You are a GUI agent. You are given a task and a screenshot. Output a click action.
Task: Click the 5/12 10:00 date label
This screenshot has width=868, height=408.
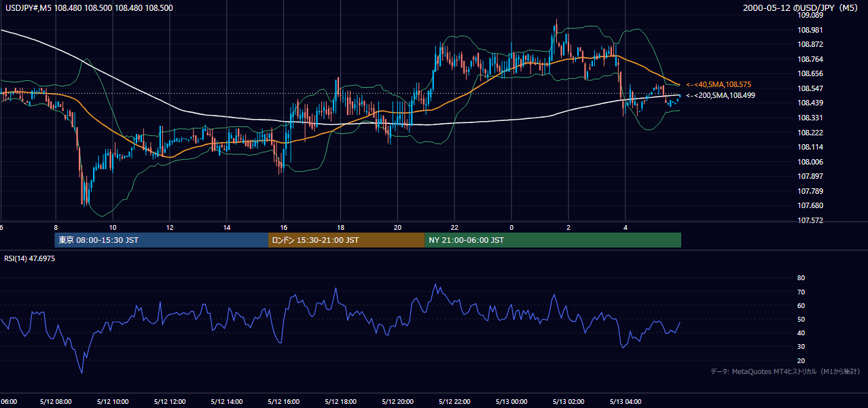pyautogui.click(x=113, y=402)
